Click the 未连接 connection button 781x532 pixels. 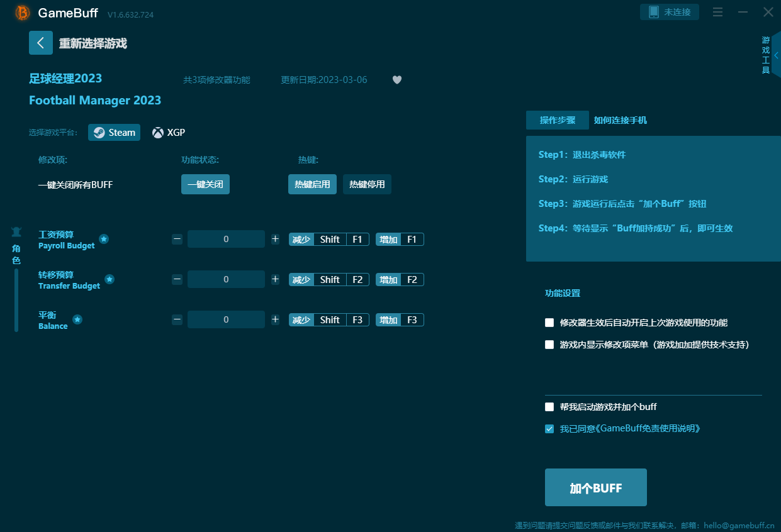(670, 12)
